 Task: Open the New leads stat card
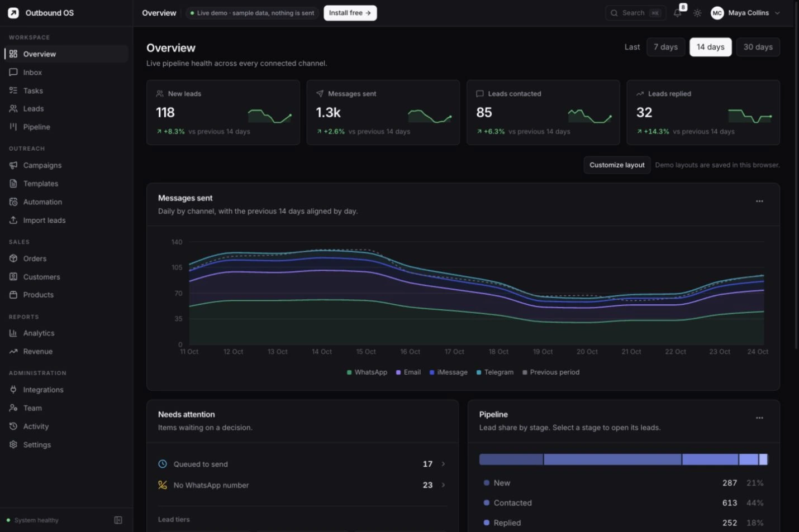(x=223, y=113)
